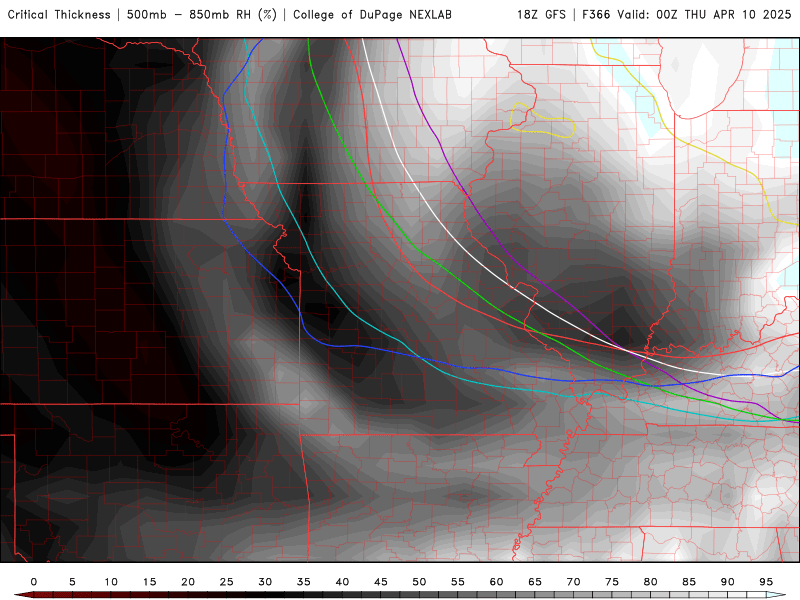The image size is (800, 600).
Task: Click the 'Valid: 00Z THU APR 10 2025' text
Action: coord(705,15)
